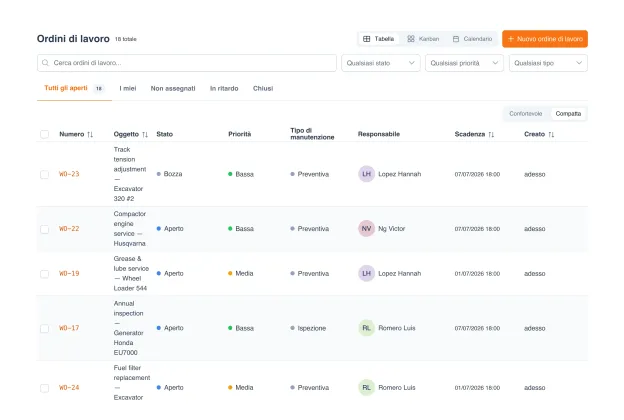Select the Tutti gli aperti tab
The height and width of the screenshot is (420, 624).
(74, 88)
